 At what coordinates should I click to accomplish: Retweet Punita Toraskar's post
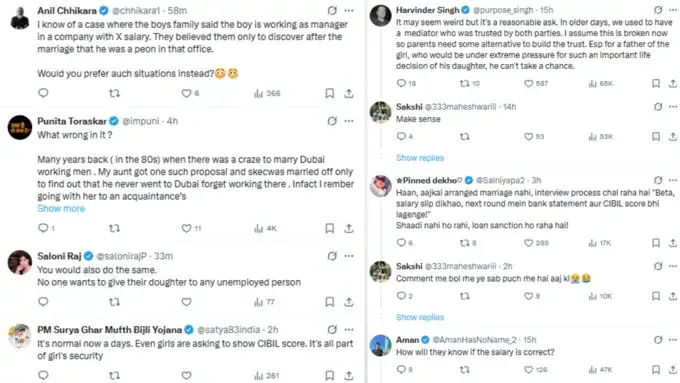pos(114,228)
